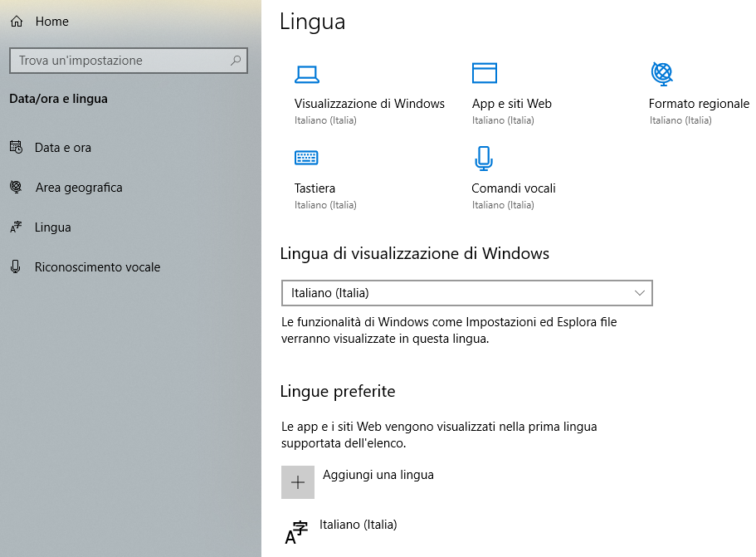The image size is (756, 557).
Task: Open the Riconoscimento vocale section
Action: pyautogui.click(x=97, y=267)
